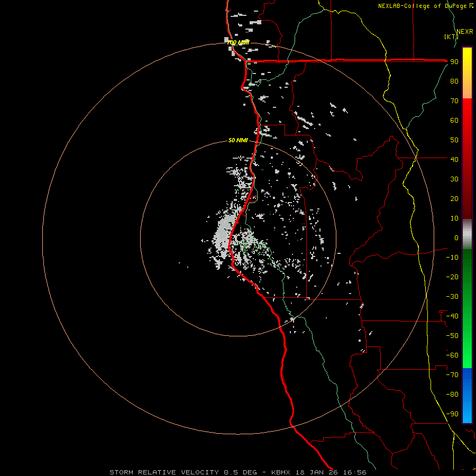The width and height of the screenshot is (476, 476).
Task: Select the 30 value on velocity scale
Action: 454,179
